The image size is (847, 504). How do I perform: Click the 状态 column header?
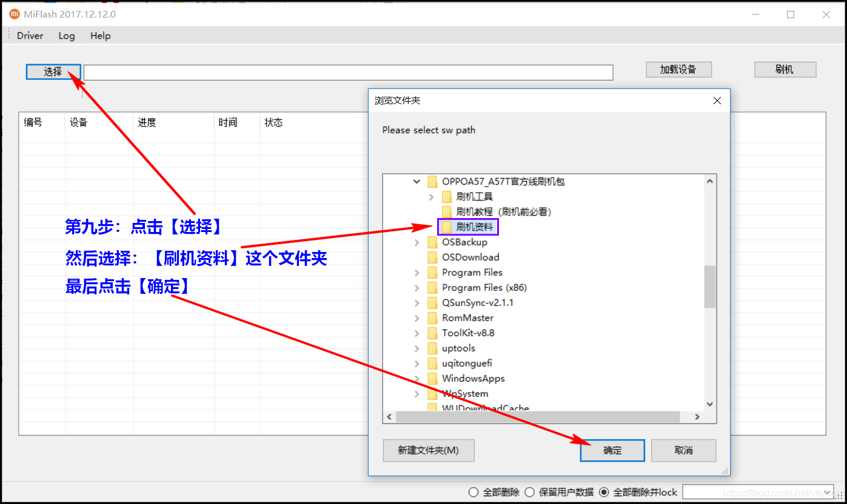pyautogui.click(x=273, y=122)
